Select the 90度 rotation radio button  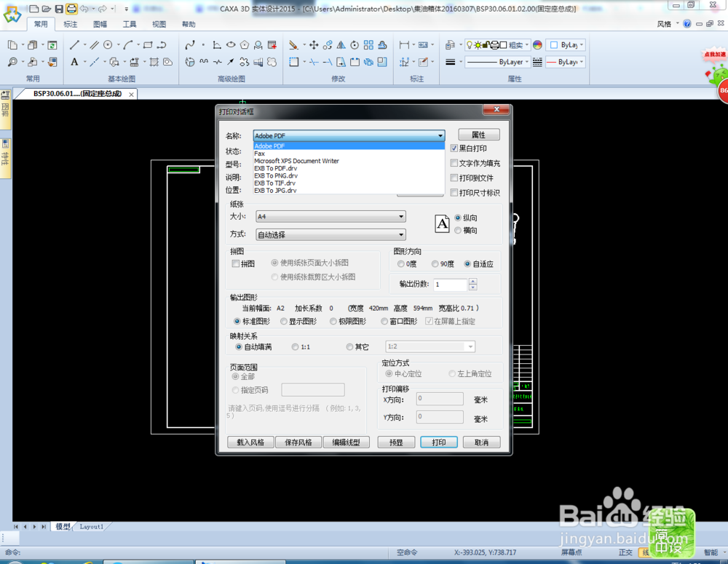[x=435, y=263]
